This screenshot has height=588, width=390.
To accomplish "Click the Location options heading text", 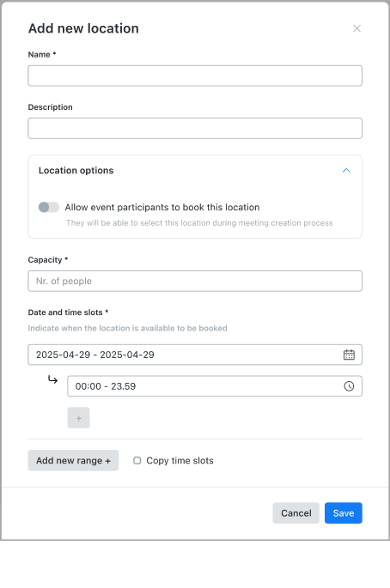I will 76,171.
